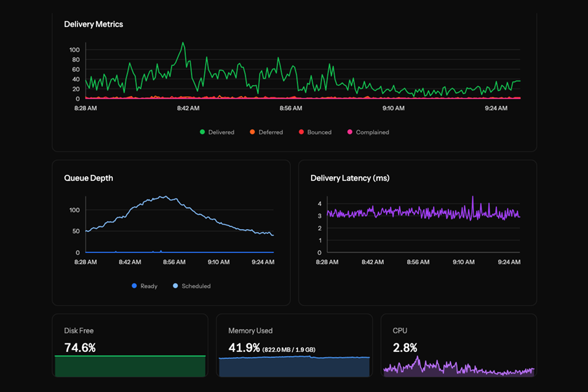This screenshot has width=588, height=392.
Task: Click the pink Complained legend dot
Action: point(350,132)
